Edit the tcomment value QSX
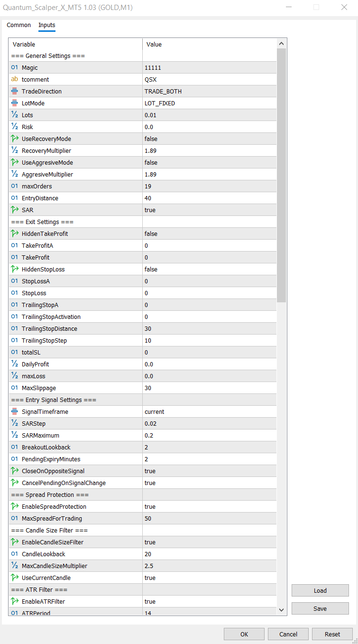Image resolution: width=358 pixels, height=644 pixels. pyautogui.click(x=210, y=80)
